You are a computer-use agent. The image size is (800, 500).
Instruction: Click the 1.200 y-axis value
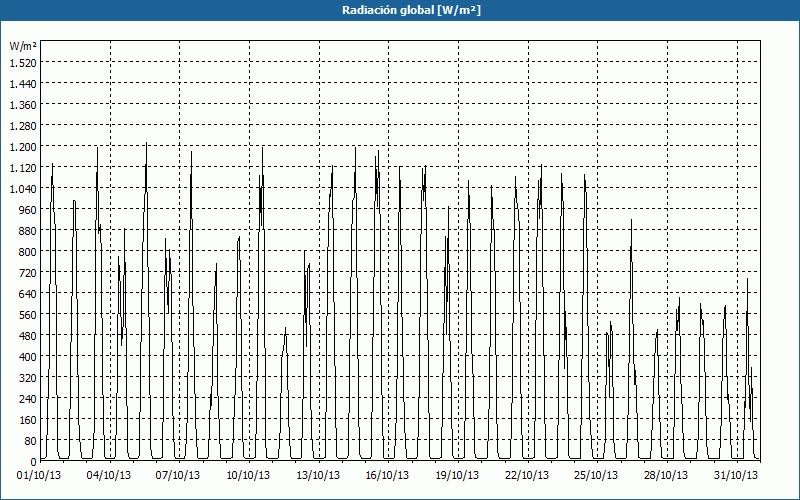tap(23, 146)
